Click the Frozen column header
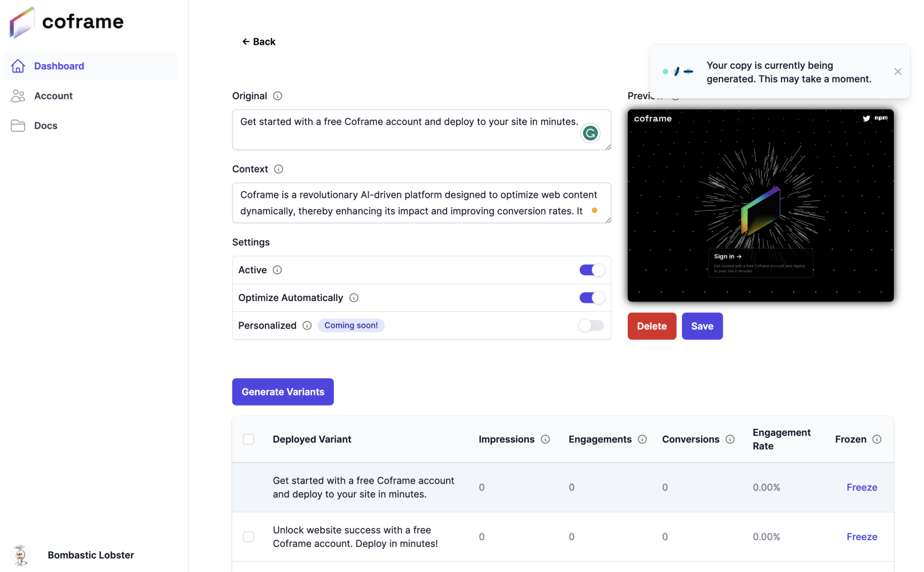This screenshot has width=924, height=572. 851,440
